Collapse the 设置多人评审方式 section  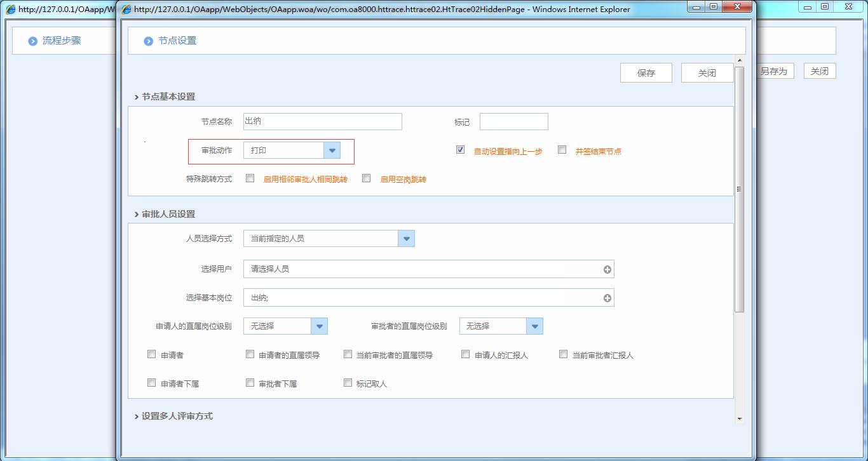tap(173, 416)
